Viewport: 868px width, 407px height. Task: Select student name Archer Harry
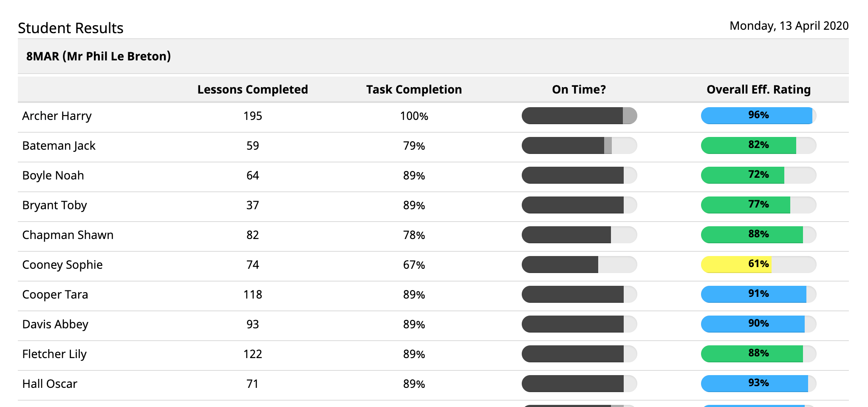tap(57, 116)
